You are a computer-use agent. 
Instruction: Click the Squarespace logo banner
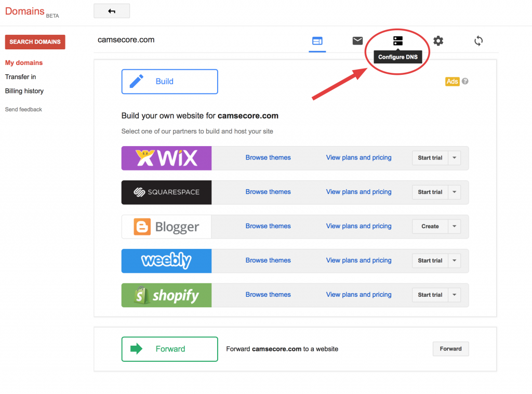tap(166, 192)
